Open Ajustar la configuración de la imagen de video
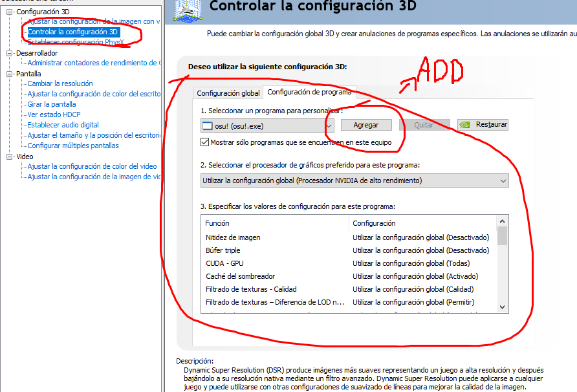Screen dimensions: 577x392 tap(94, 177)
